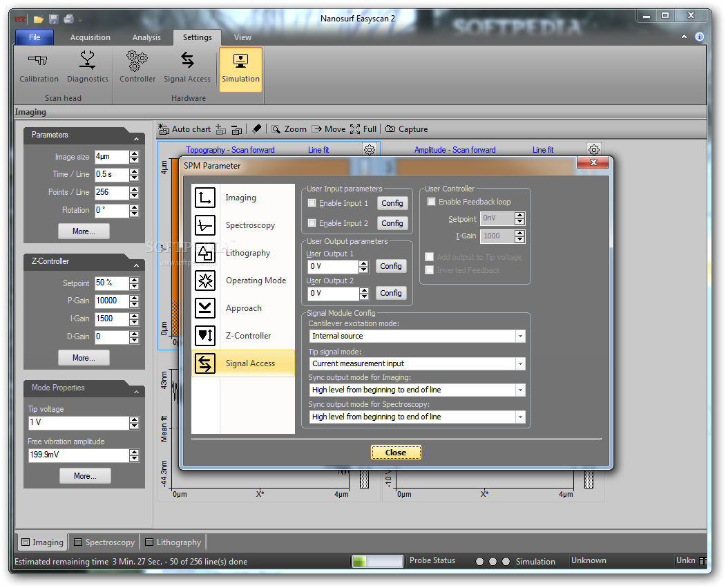Switch to the Analysis ribbon tab
Screen dimensions: 726x588
pyautogui.click(x=146, y=37)
